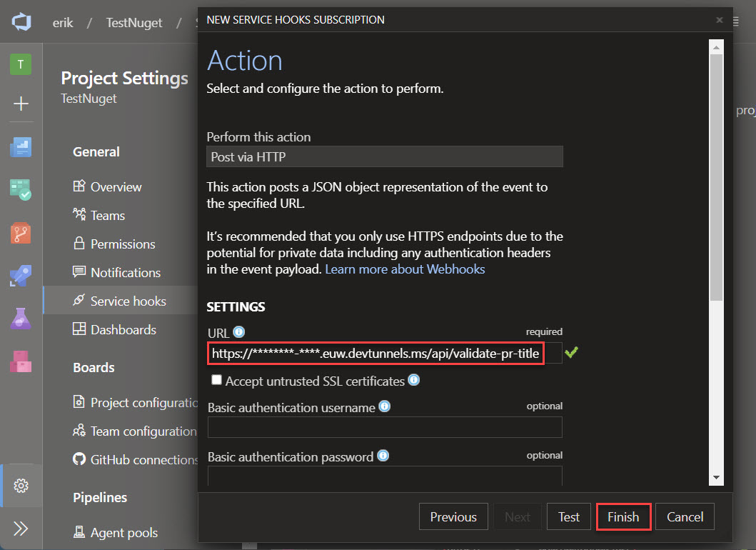Open the Test Plans flask icon
The height and width of the screenshot is (550, 756).
tap(21, 319)
